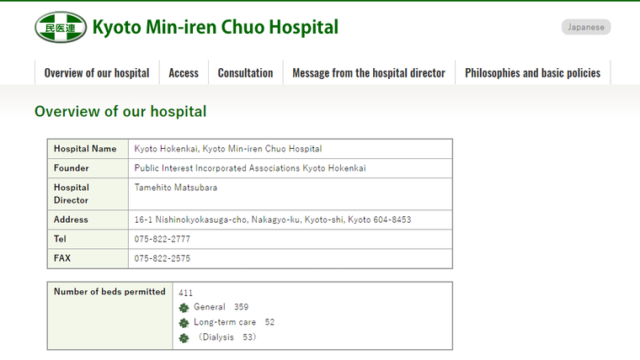The width and height of the screenshot is (640, 360).
Task: Open the Consultation menu item
Action: point(245,73)
